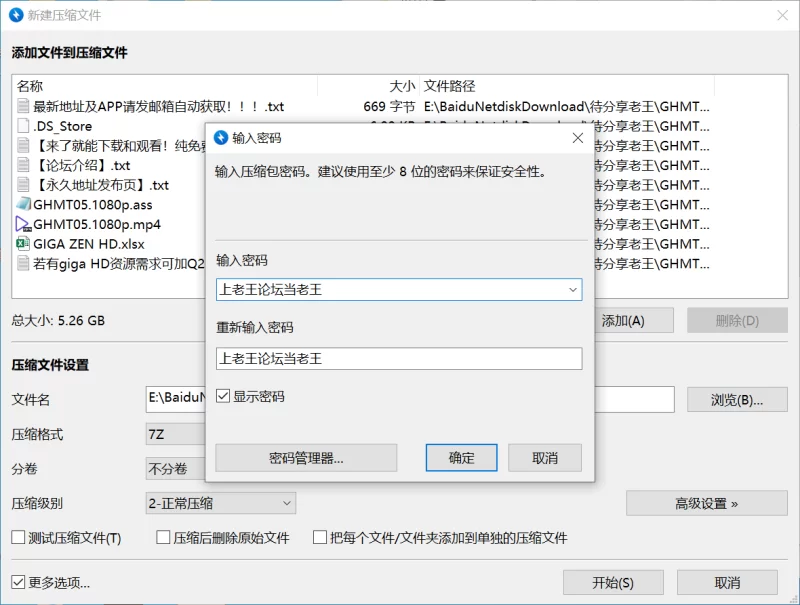800x605 pixels.
Task: Sort by the 名称 column header
Action: pos(165,86)
